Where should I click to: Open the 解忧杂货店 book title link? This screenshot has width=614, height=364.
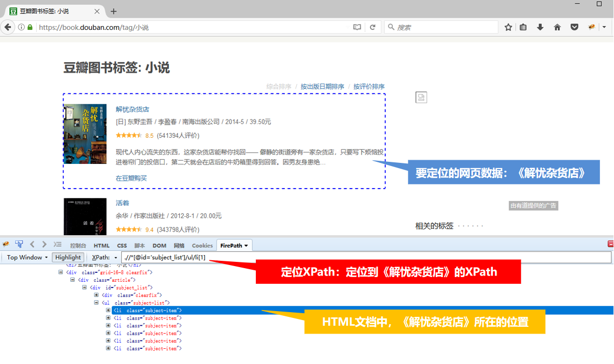[132, 109]
